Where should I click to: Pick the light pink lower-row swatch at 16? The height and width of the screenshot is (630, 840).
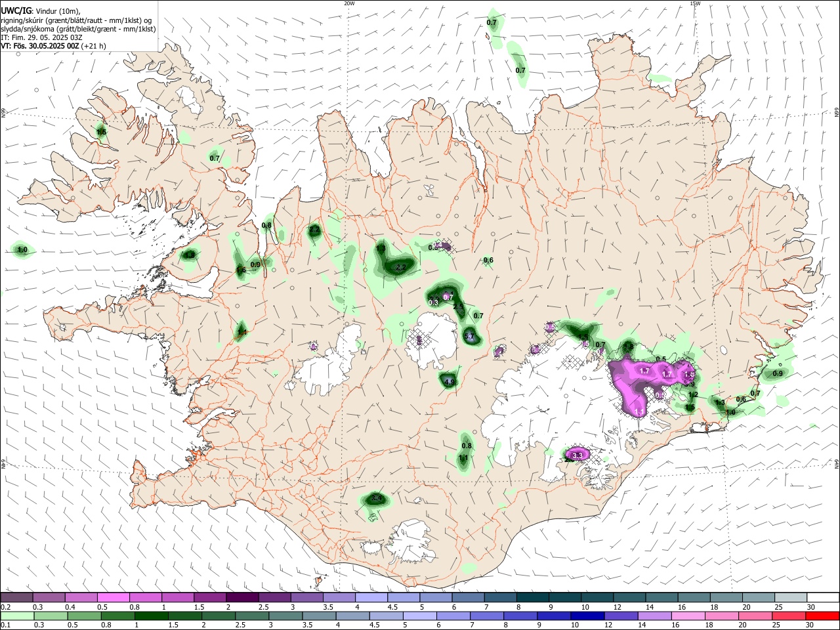(688, 616)
